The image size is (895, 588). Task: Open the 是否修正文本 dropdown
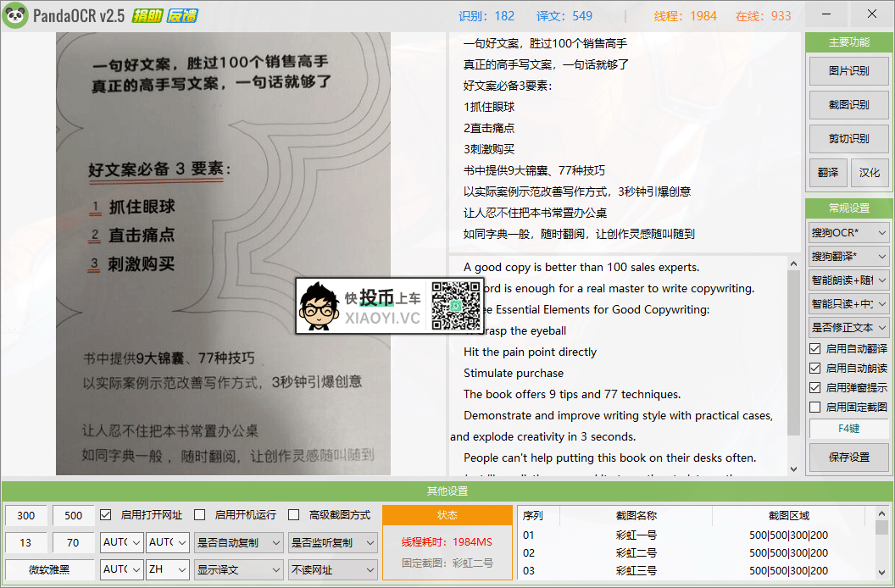849,328
